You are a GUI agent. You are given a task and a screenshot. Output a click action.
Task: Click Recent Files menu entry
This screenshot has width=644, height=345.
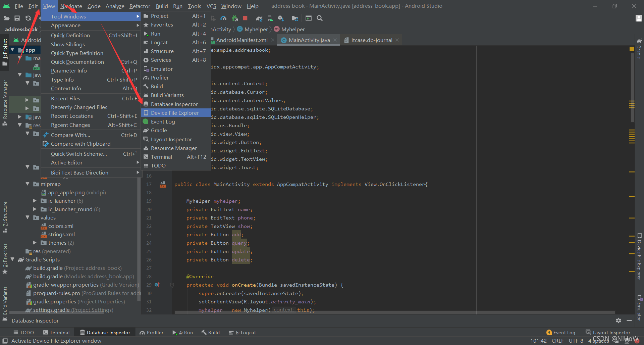[x=91, y=98]
